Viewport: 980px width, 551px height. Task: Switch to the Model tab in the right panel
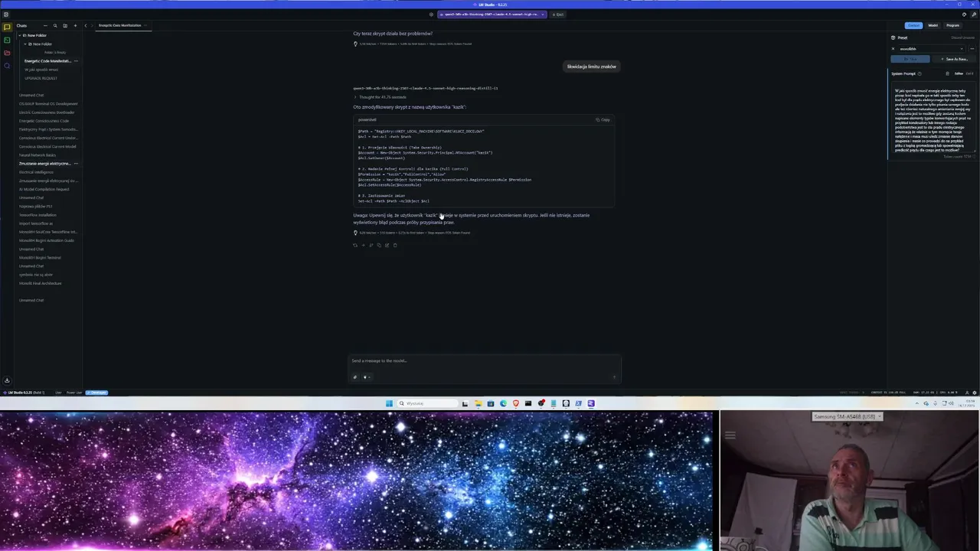click(x=933, y=25)
